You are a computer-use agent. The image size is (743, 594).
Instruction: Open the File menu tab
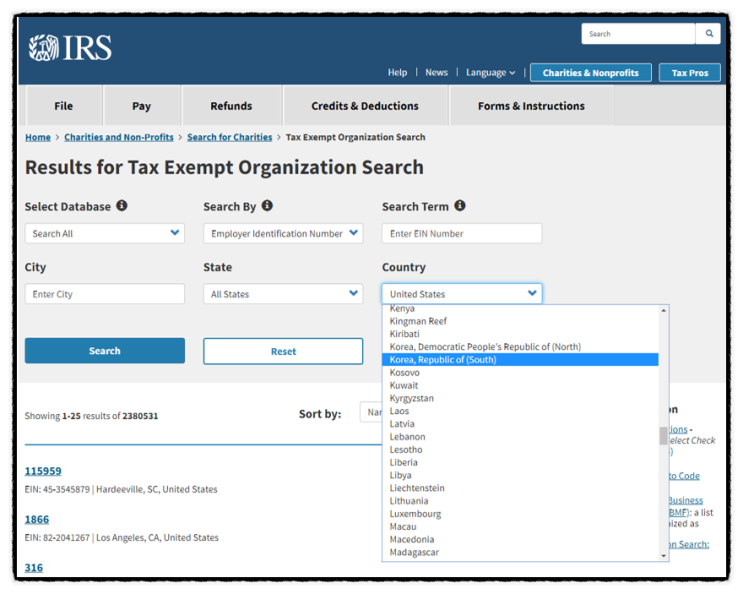coord(63,106)
